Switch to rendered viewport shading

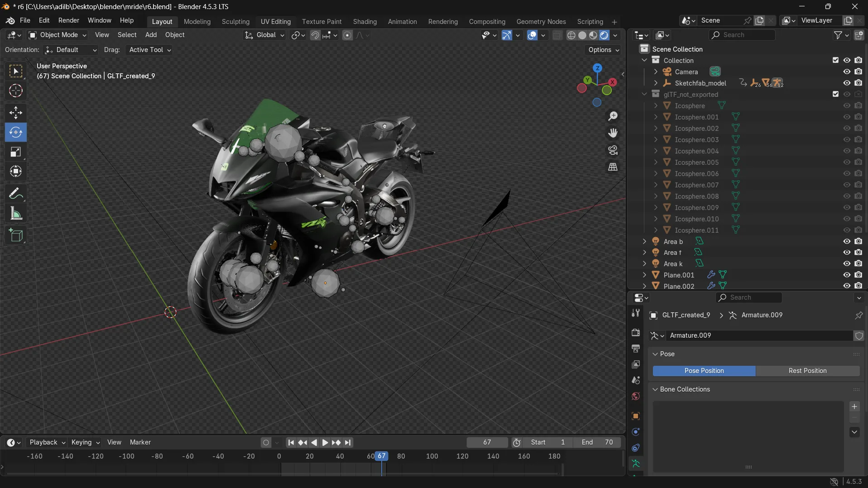pyautogui.click(x=604, y=35)
